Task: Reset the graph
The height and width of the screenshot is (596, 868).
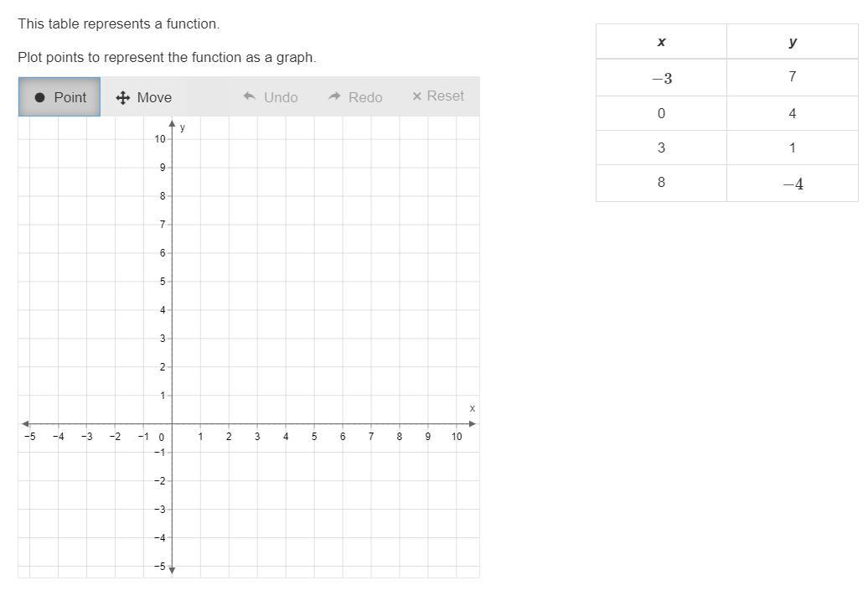Action: [438, 96]
